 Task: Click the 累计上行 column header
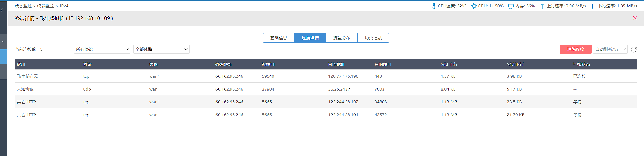pos(449,64)
